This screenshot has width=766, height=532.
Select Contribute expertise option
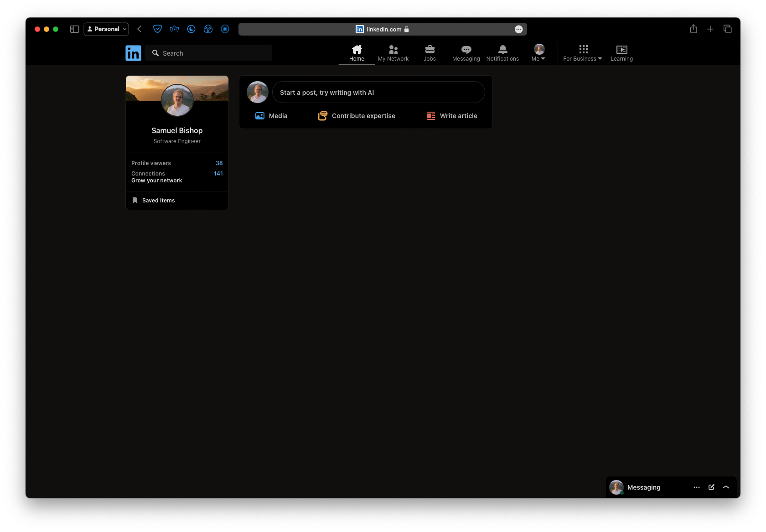coord(357,116)
